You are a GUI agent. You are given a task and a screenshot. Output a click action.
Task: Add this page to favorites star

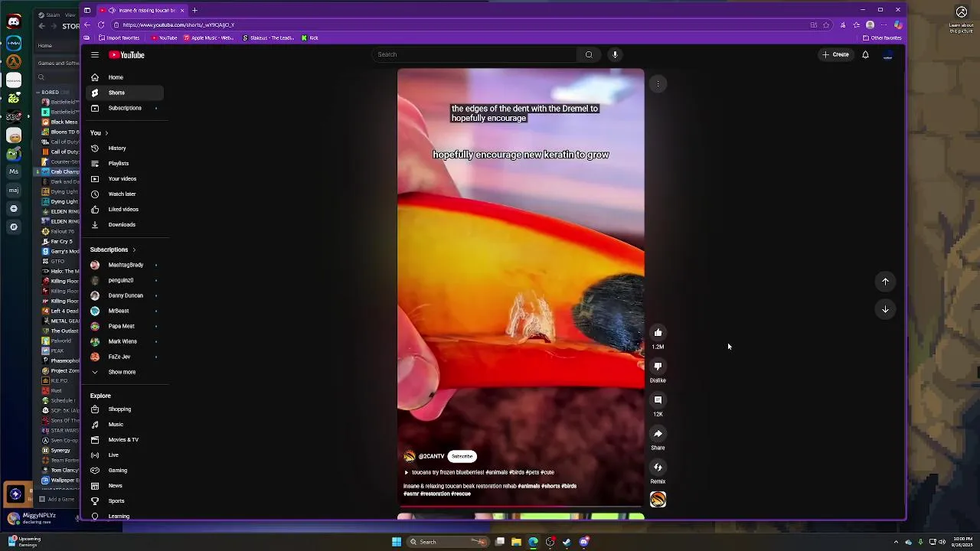point(826,24)
